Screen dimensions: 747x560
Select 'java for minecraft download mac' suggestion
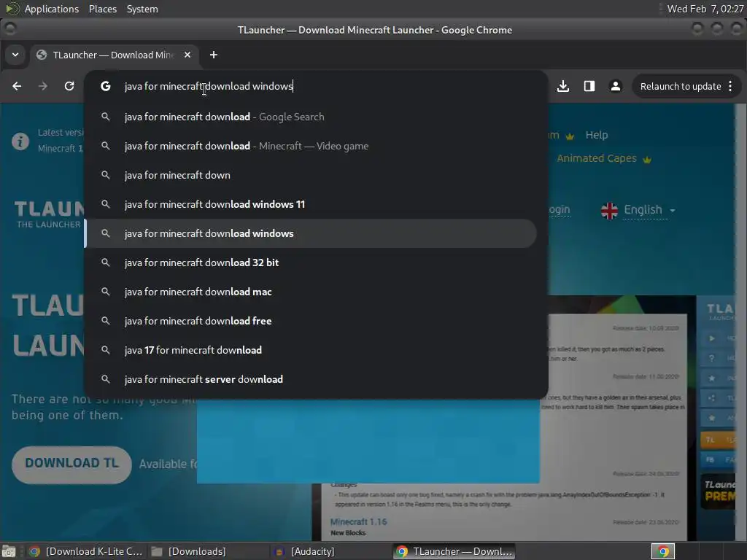click(x=310, y=292)
